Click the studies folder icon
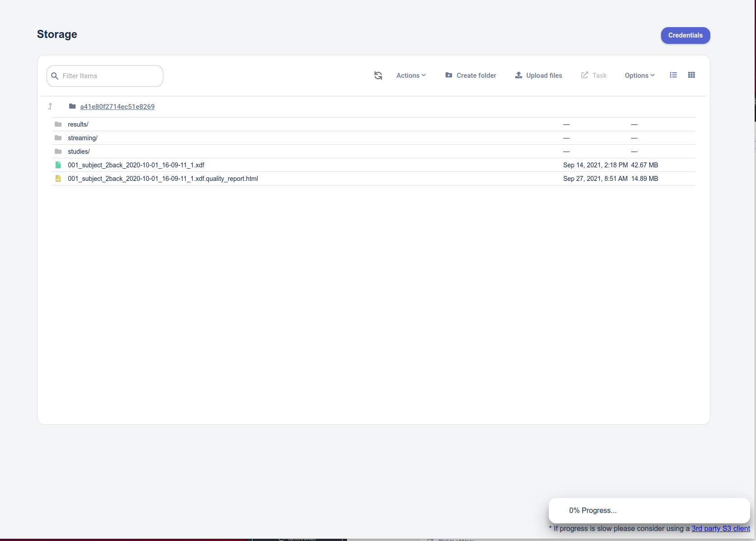Screen dimensions: 756x541 (x=58, y=152)
